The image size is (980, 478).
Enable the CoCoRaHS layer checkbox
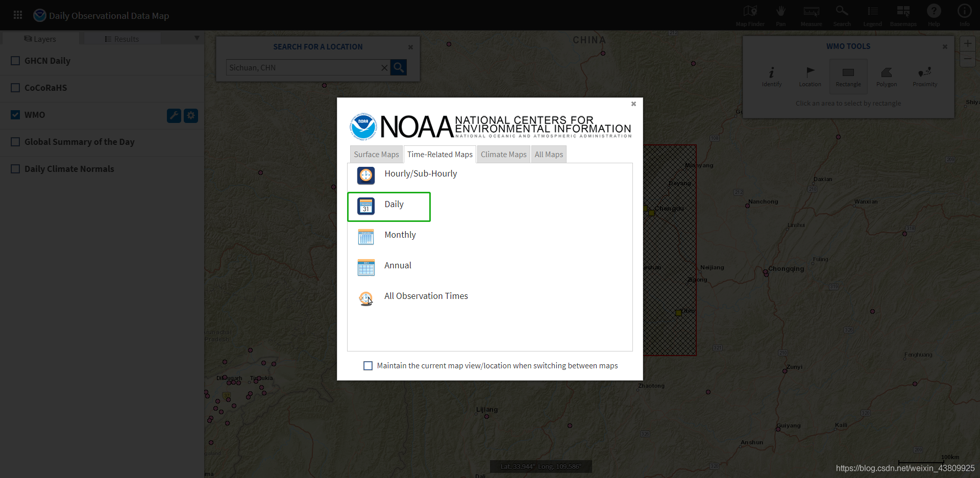coord(15,88)
